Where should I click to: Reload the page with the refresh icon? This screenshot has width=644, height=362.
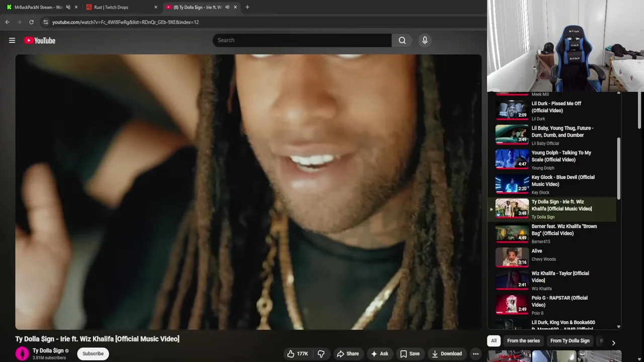[x=31, y=22]
